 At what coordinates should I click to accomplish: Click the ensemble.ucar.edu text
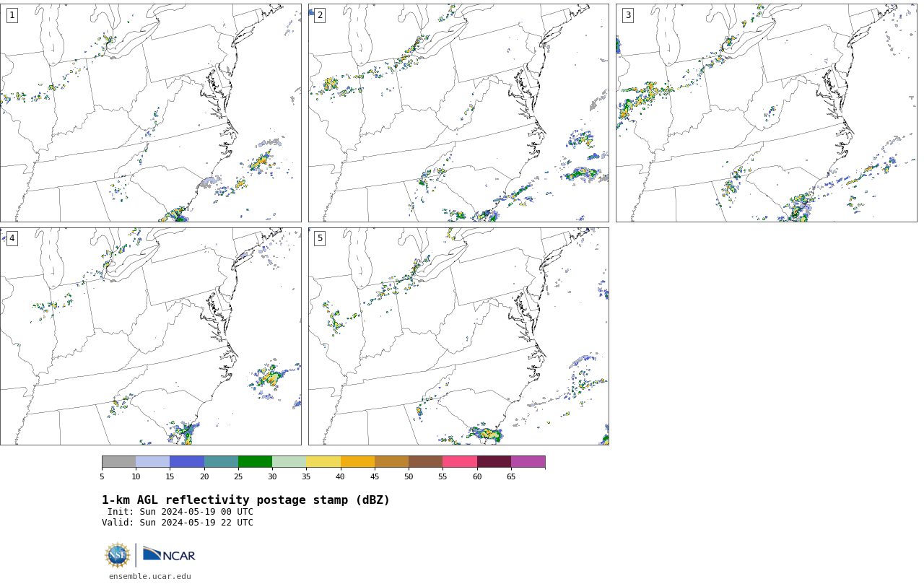150,576
